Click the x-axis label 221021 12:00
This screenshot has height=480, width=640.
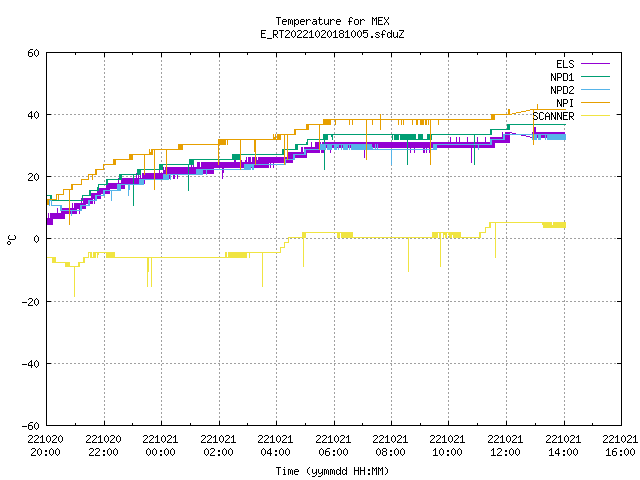click(x=506, y=446)
